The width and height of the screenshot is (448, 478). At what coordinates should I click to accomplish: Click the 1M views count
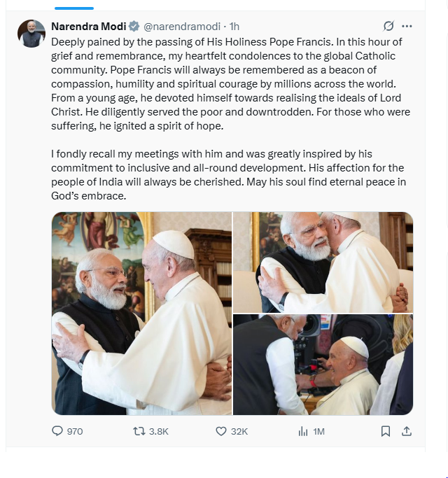click(319, 431)
